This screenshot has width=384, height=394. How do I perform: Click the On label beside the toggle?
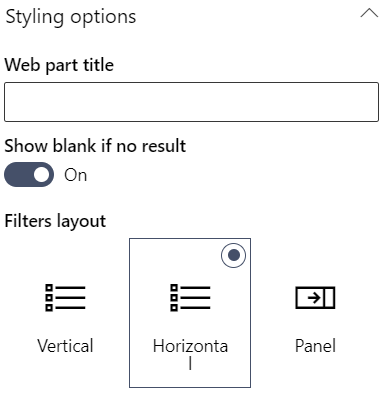pyautogui.click(x=76, y=175)
